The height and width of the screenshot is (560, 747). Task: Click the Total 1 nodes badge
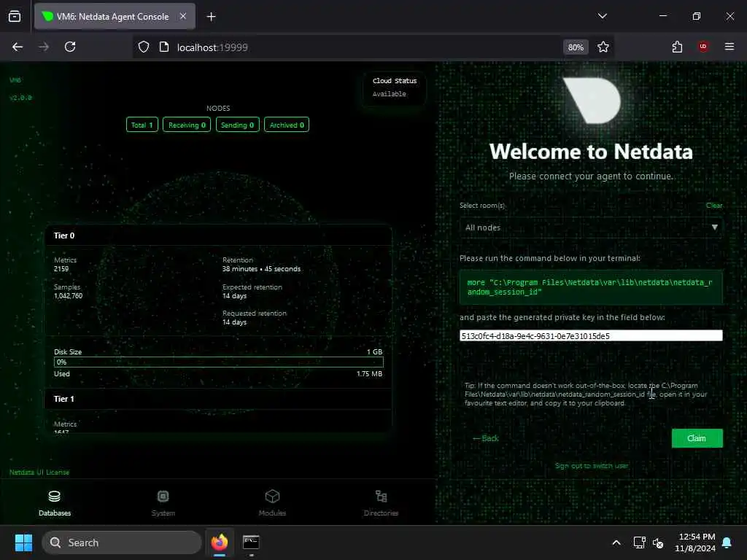(x=142, y=125)
